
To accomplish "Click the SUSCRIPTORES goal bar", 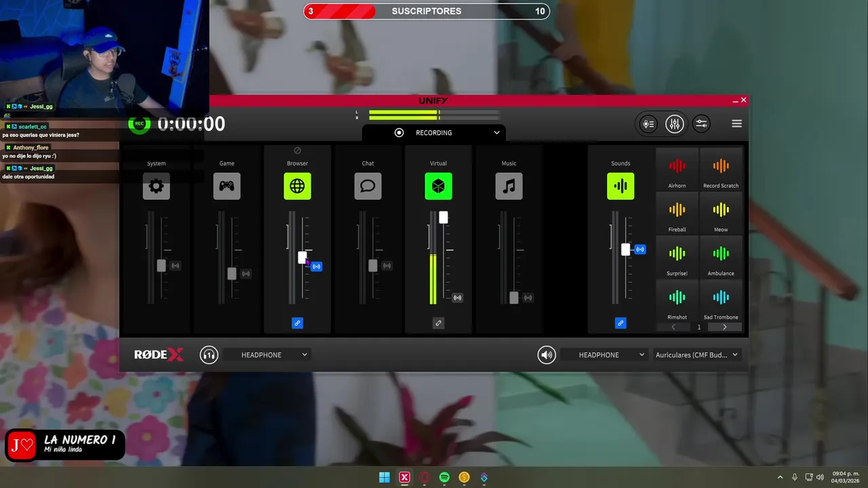I will click(x=427, y=11).
